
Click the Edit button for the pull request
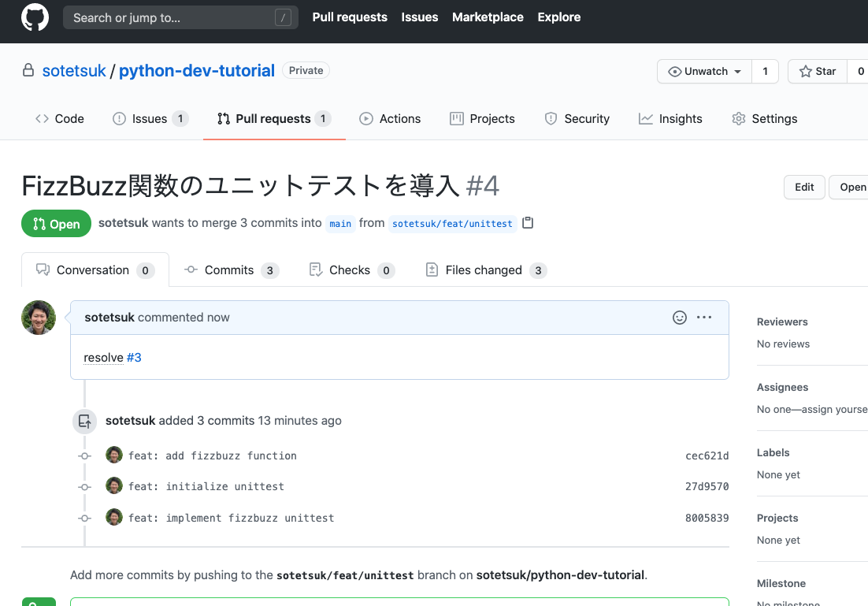tap(803, 187)
